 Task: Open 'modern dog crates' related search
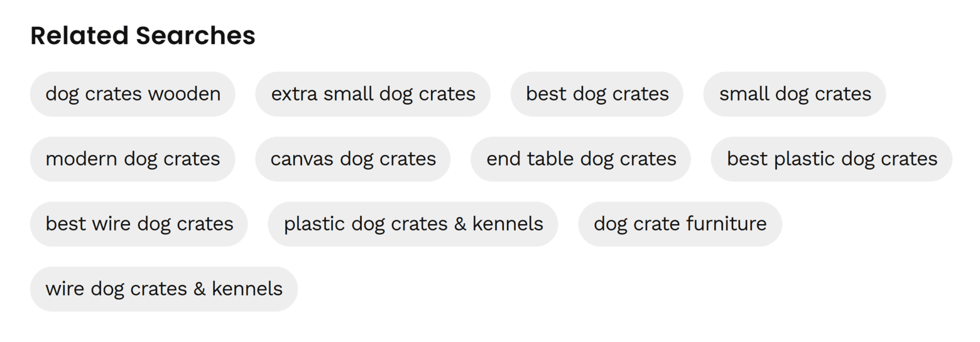[133, 159]
